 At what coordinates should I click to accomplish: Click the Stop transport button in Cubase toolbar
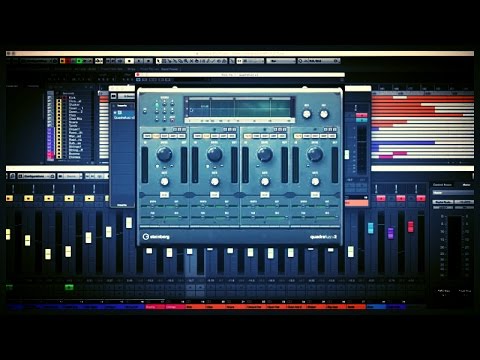pos(130,61)
